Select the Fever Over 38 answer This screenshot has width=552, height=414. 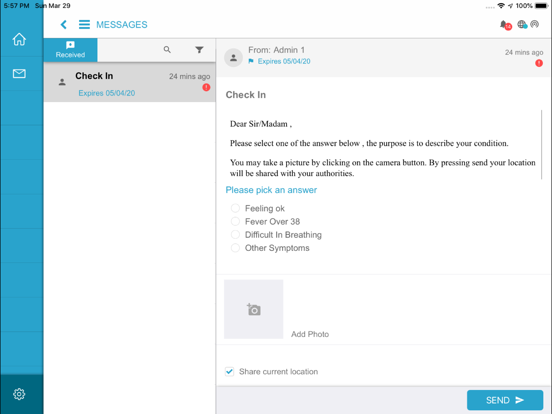(235, 221)
